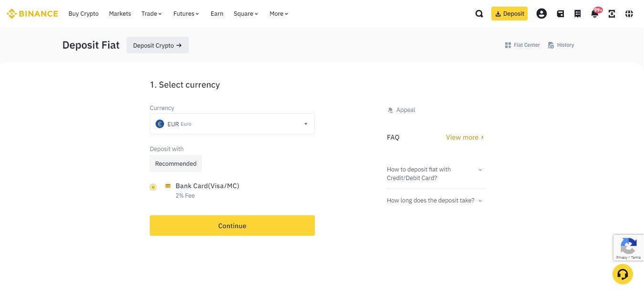Screen dimensions: 644x292
Task: Open the wallet icon in header
Action: [x=561, y=14]
